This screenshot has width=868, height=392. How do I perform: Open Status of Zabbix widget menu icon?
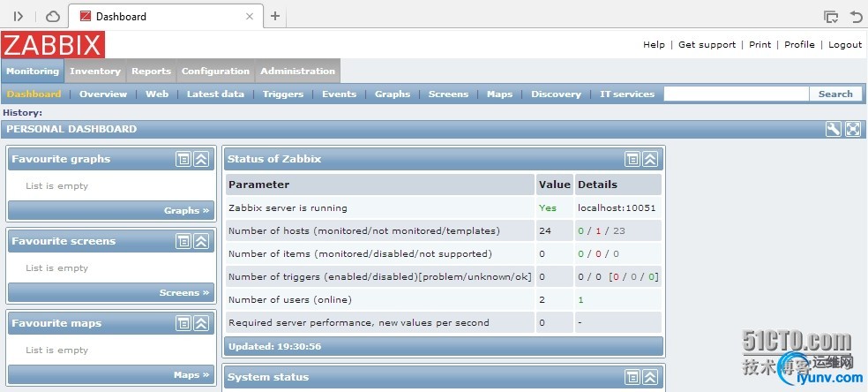tap(632, 160)
